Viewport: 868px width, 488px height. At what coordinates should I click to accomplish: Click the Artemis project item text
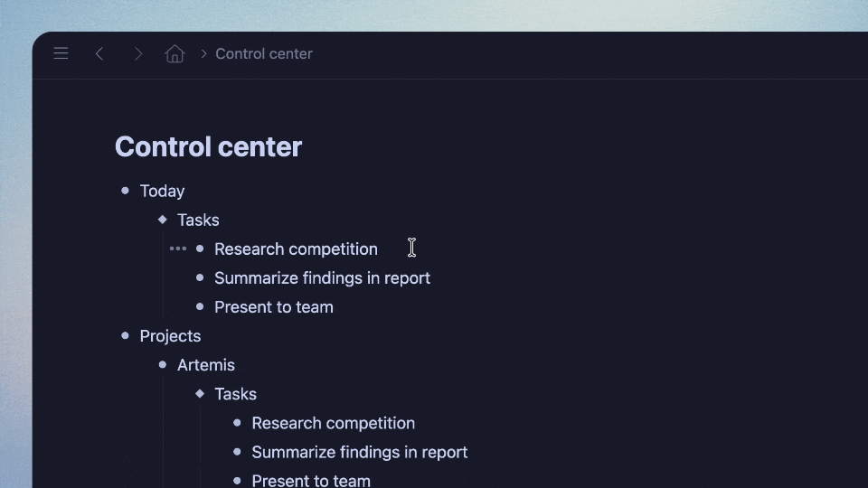click(206, 365)
